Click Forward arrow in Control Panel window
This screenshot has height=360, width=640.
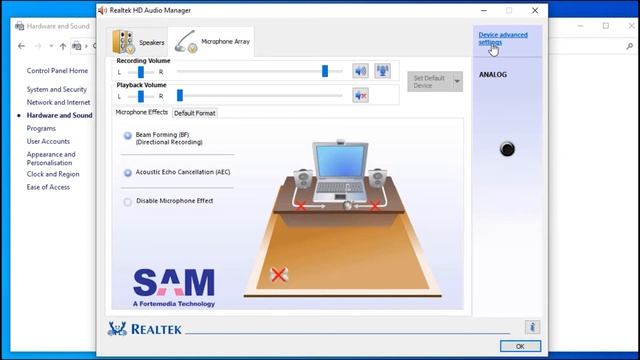pos(38,46)
